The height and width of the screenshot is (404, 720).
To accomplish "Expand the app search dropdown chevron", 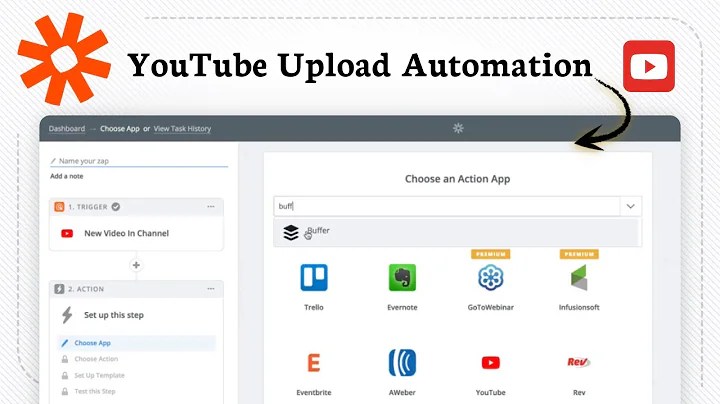I will tap(630, 206).
